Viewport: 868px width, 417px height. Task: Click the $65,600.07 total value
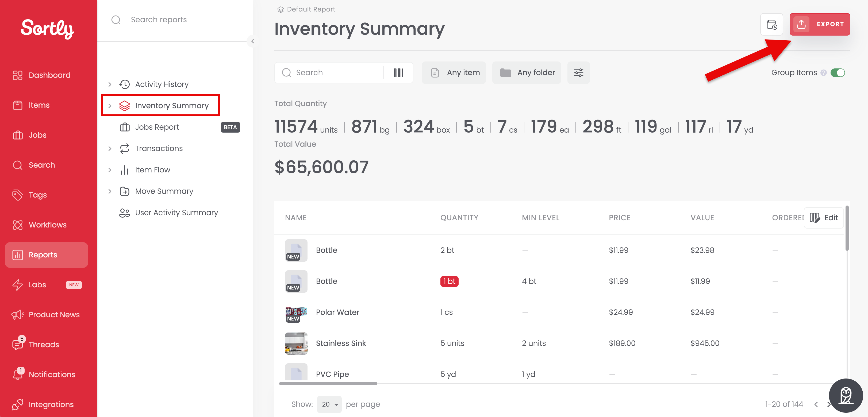pyautogui.click(x=321, y=167)
